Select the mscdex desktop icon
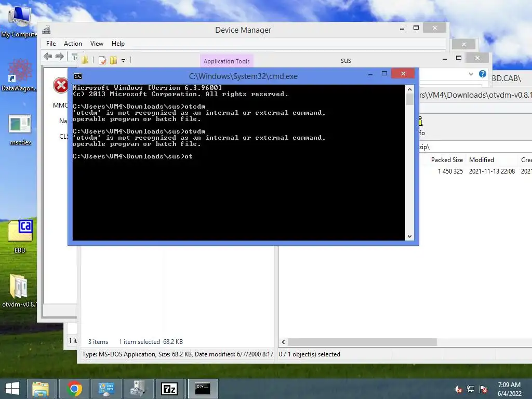532x399 pixels. tap(20, 130)
